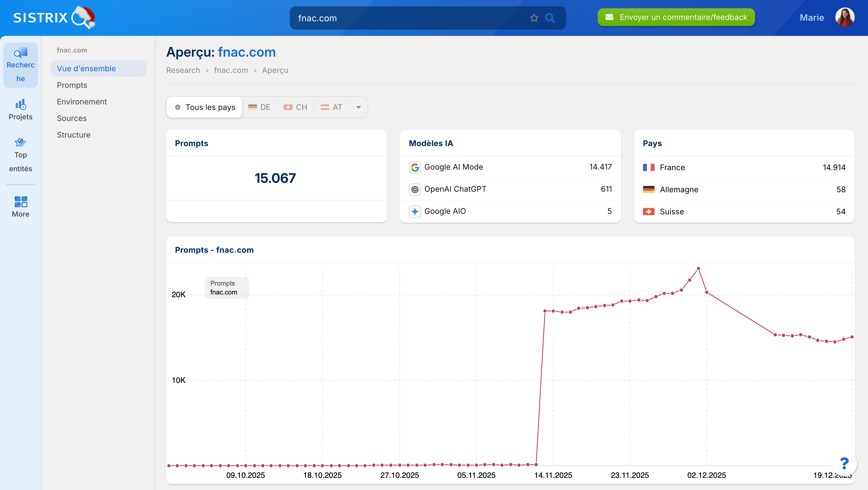Select the Tous les pays filter
868x490 pixels.
[205, 107]
